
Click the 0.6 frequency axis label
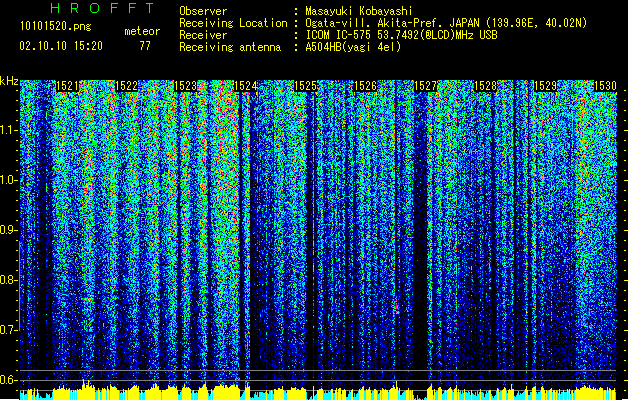point(8,380)
